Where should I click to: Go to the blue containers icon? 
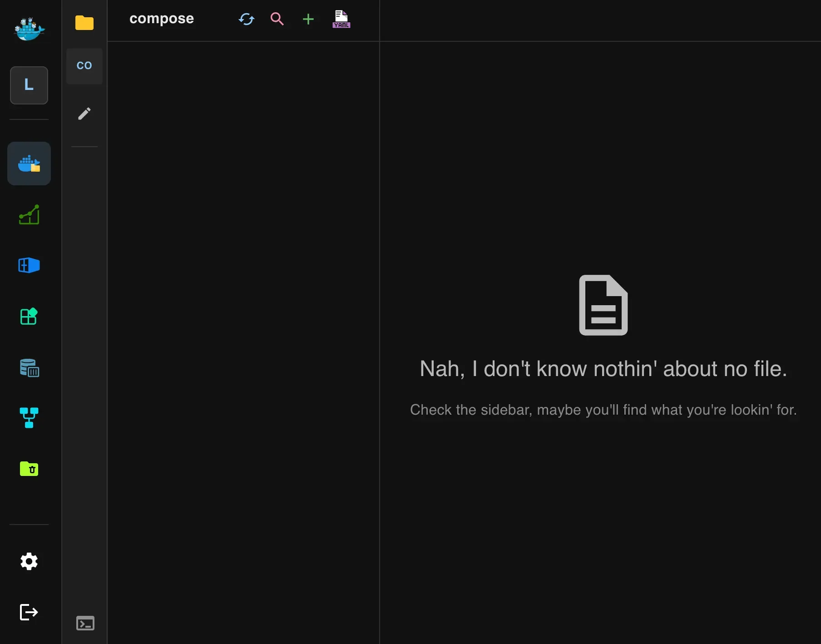[29, 265]
